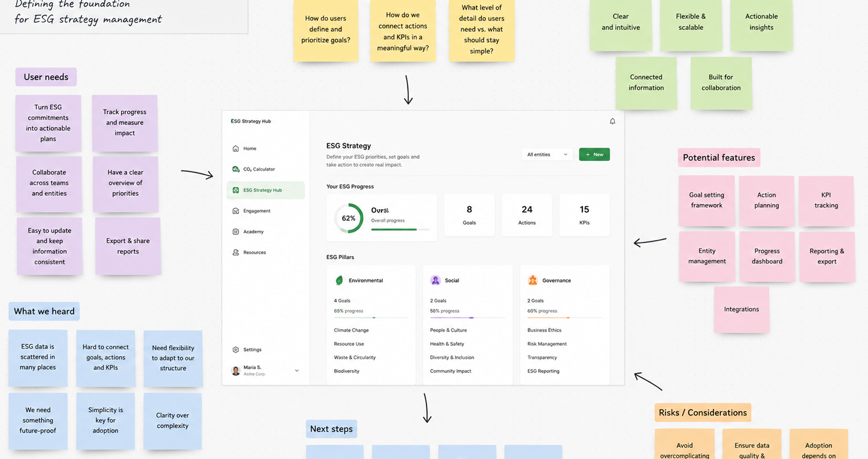Click the Risks / Considerations label
The image size is (868, 459).
click(703, 413)
